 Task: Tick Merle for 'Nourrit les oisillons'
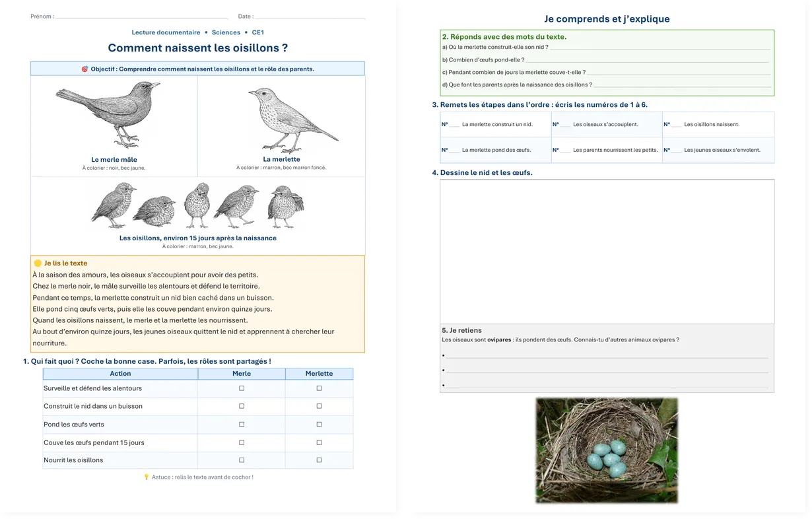(242, 460)
